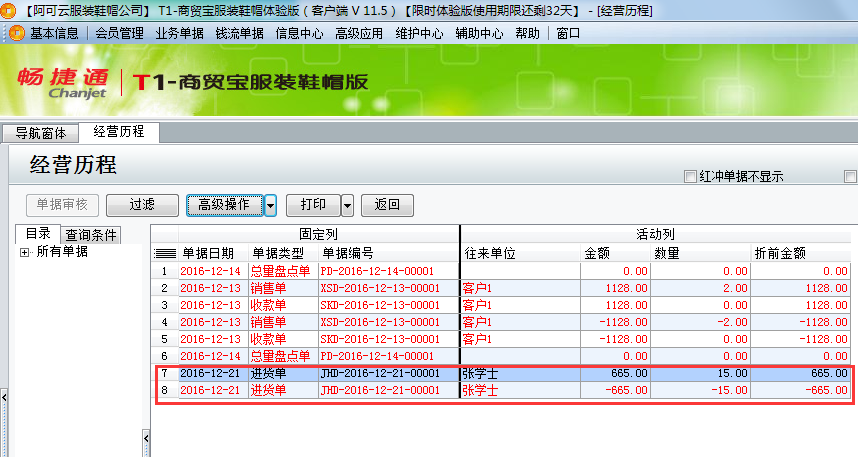Click the 单据日期 column header
The height and width of the screenshot is (457, 858).
coord(213,253)
